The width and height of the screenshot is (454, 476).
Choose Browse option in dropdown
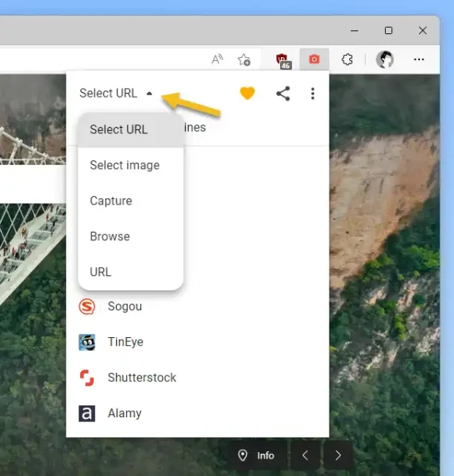[131, 236]
